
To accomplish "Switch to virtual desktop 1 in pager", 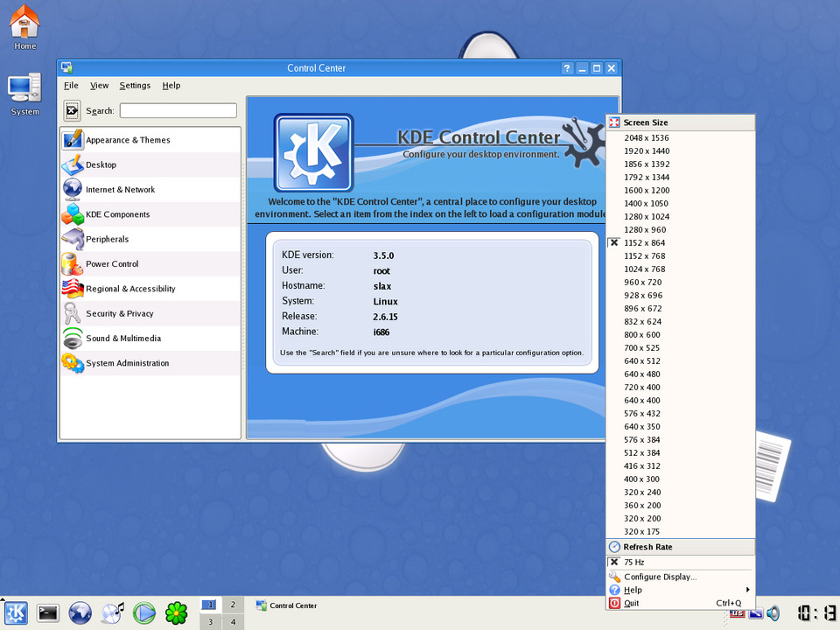I will [210, 605].
